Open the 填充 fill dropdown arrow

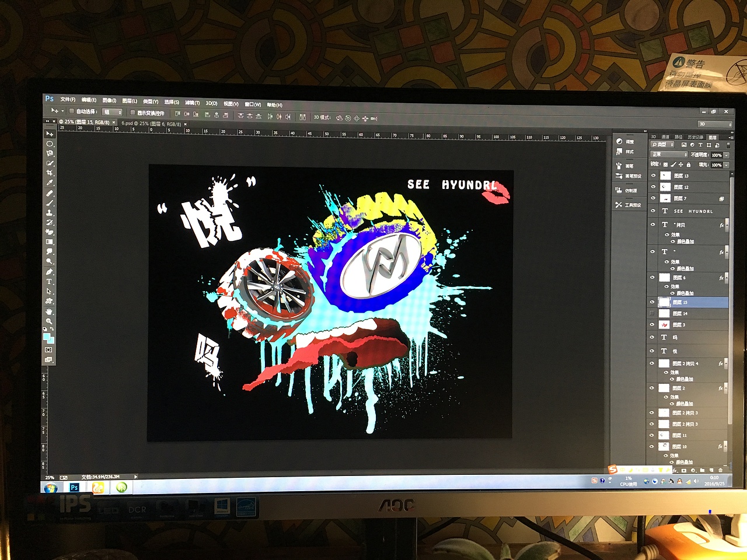pyautogui.click(x=727, y=165)
